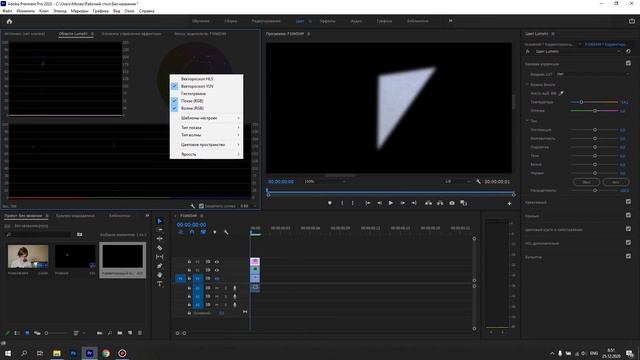Toggle Креативный section checkbox
The height and width of the screenshot is (360, 640).
click(x=628, y=202)
